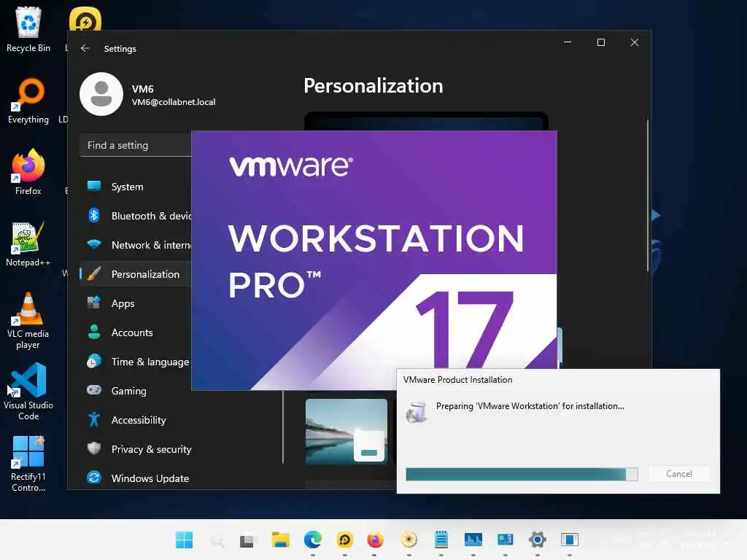Launch Firefox from desktop shortcut
Viewport: 747px width, 560px height.
tap(28, 172)
